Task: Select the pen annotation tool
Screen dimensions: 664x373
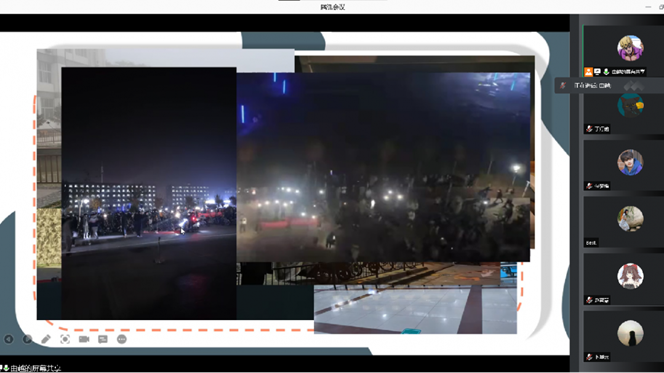Action: click(46, 339)
